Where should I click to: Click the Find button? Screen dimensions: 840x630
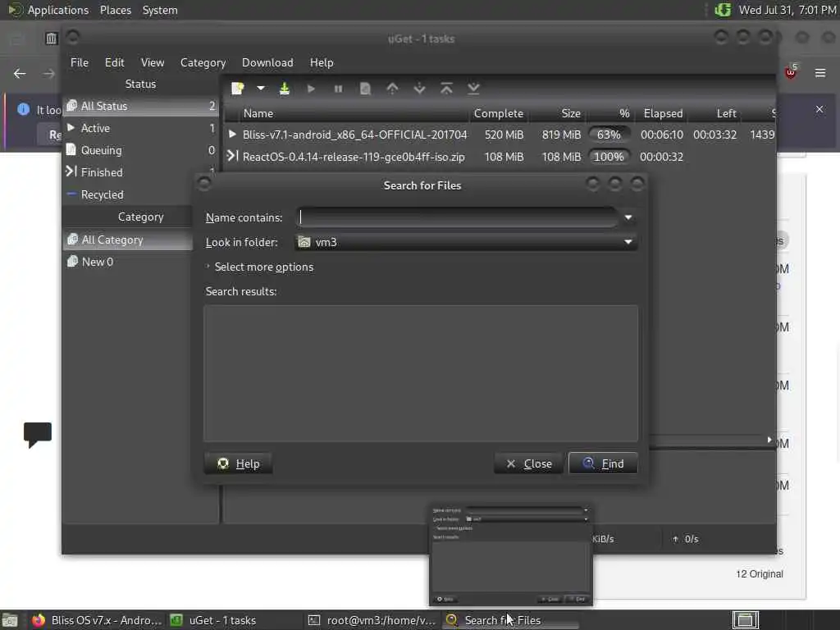click(x=603, y=463)
